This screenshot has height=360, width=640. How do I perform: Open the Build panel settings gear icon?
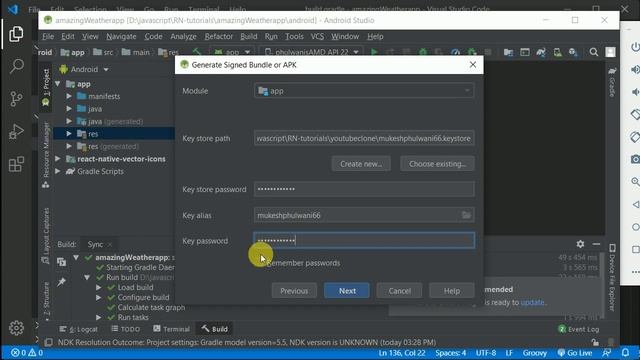580,244
